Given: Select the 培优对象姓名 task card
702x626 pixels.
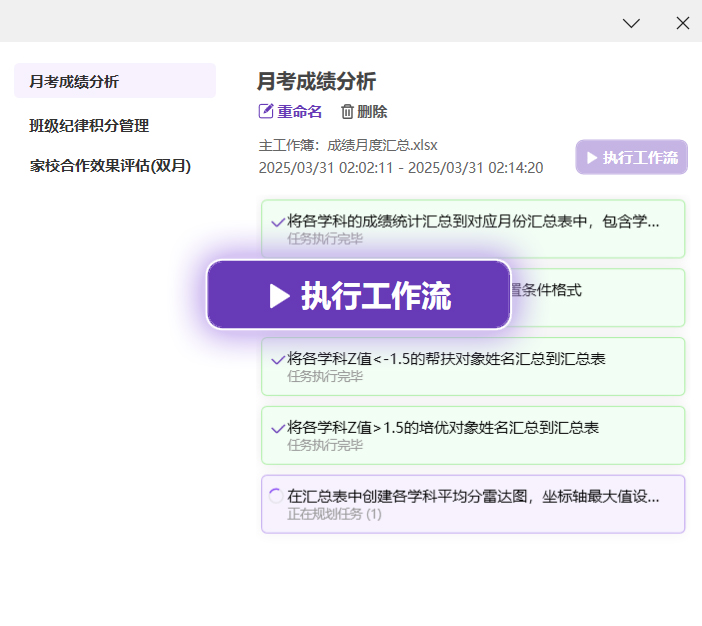Looking at the screenshot, I should pos(472,435).
